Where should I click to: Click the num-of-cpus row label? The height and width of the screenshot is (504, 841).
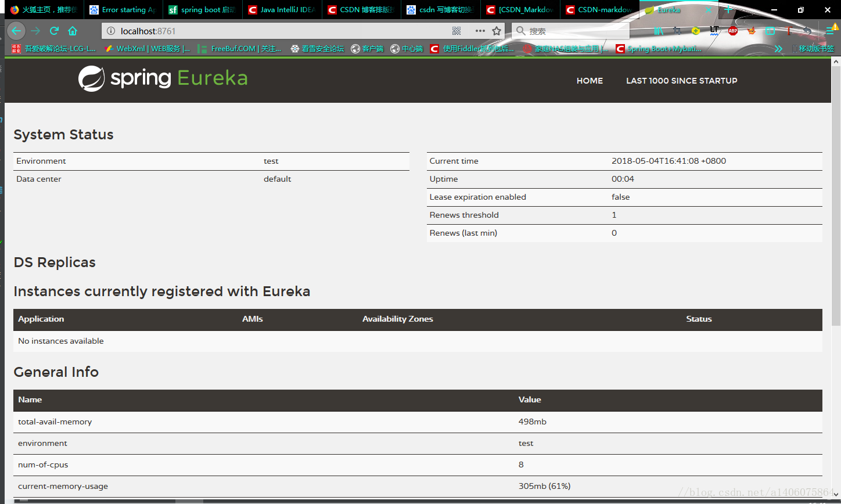43,465
